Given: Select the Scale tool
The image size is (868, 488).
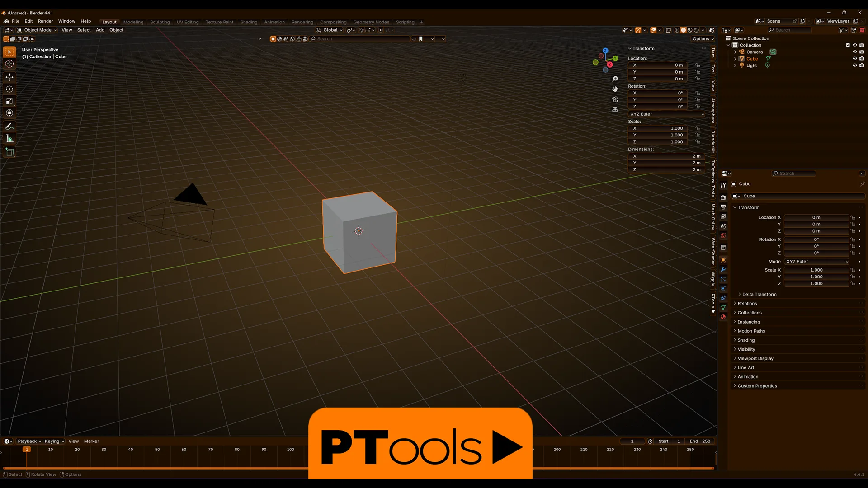Looking at the screenshot, I should (x=9, y=101).
